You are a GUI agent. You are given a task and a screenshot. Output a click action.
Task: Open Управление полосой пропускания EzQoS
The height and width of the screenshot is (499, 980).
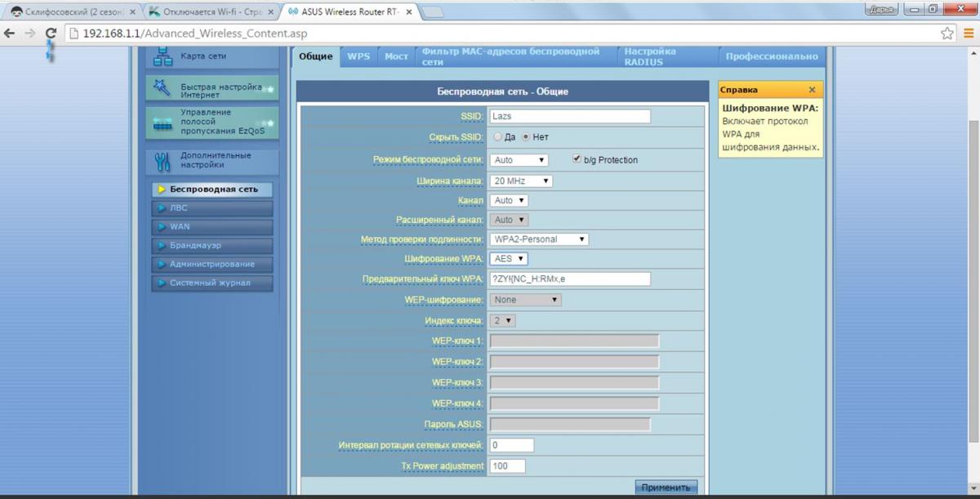point(212,122)
